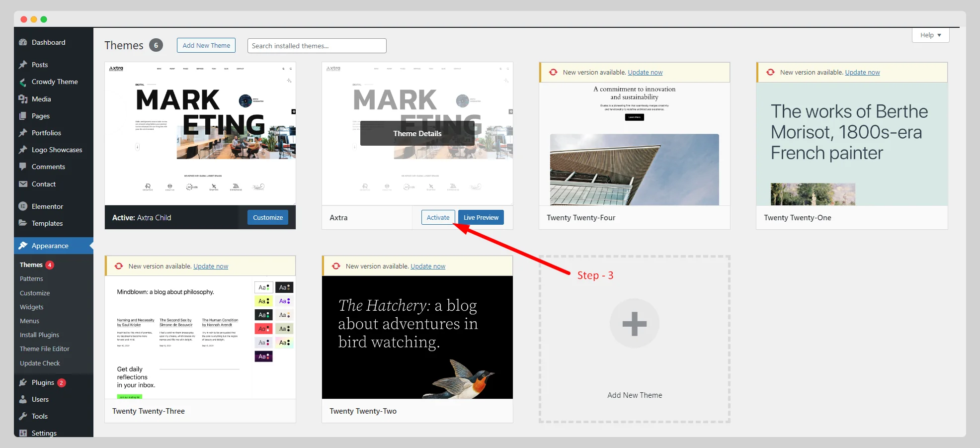Click the Media library icon
This screenshot has width=980, height=448.
(x=23, y=99)
